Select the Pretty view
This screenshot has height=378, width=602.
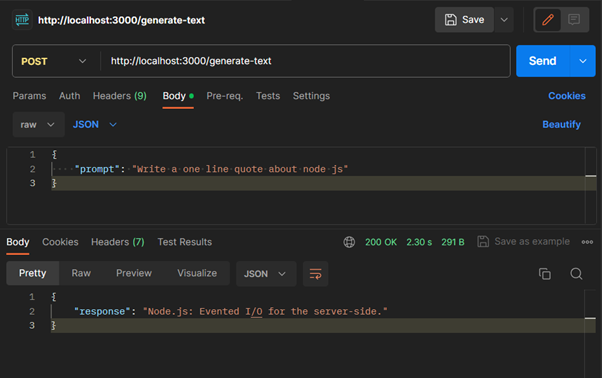coord(33,273)
